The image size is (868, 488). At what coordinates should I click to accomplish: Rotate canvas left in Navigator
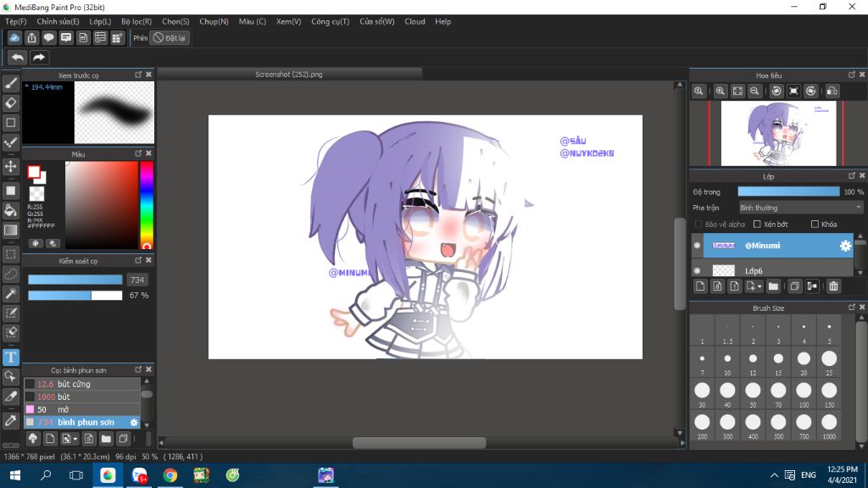tap(776, 91)
